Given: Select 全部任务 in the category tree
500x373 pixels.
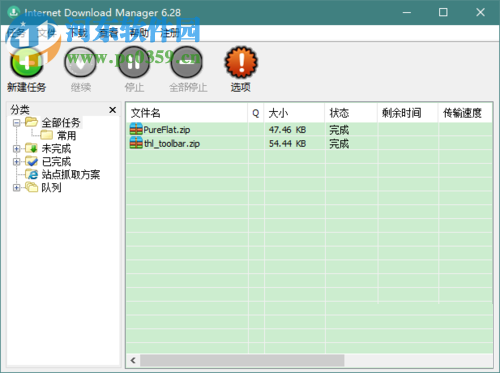Looking at the screenshot, I should tap(61, 123).
